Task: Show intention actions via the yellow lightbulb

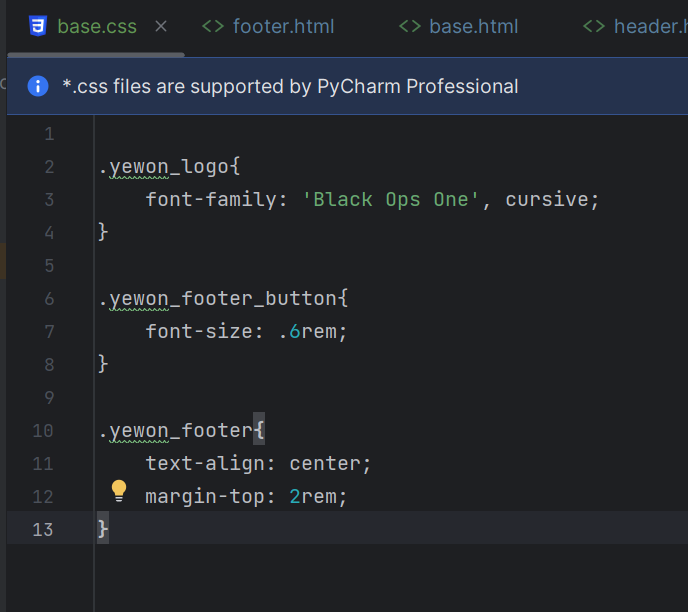Action: point(119,490)
